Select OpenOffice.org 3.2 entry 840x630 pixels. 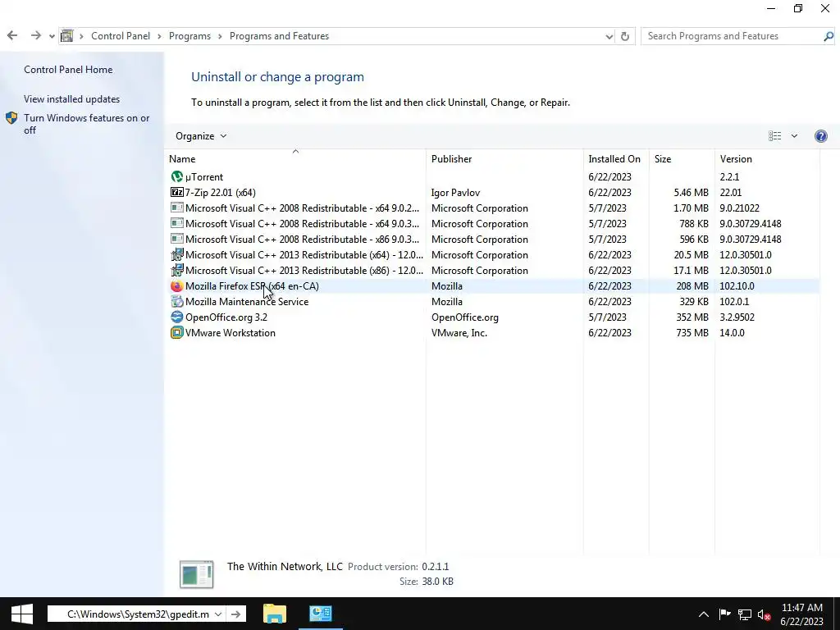click(x=226, y=317)
